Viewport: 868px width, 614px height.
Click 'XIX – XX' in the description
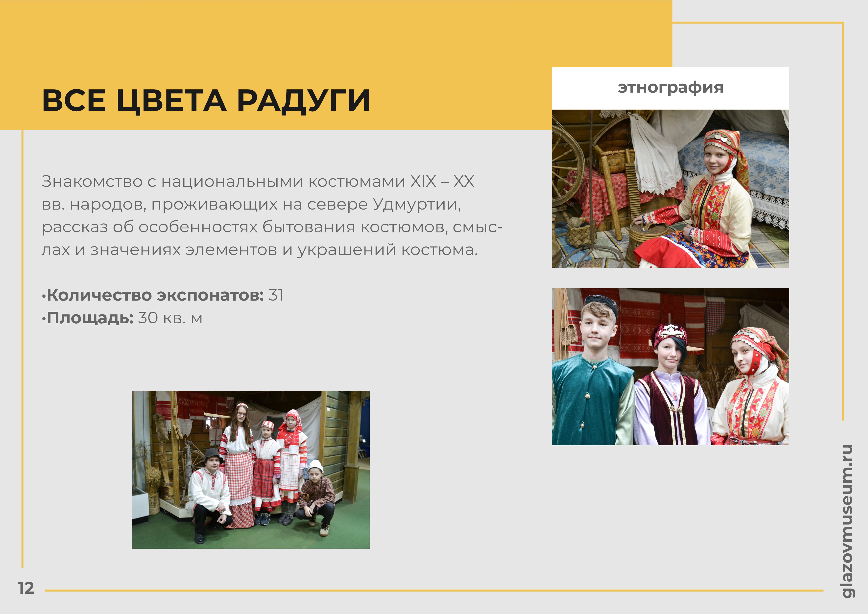click(442, 182)
